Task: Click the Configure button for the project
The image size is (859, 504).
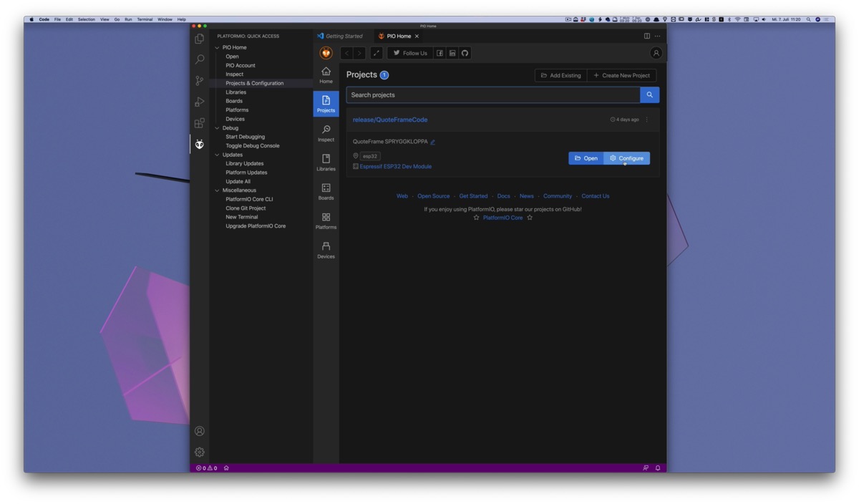Action: (x=627, y=158)
